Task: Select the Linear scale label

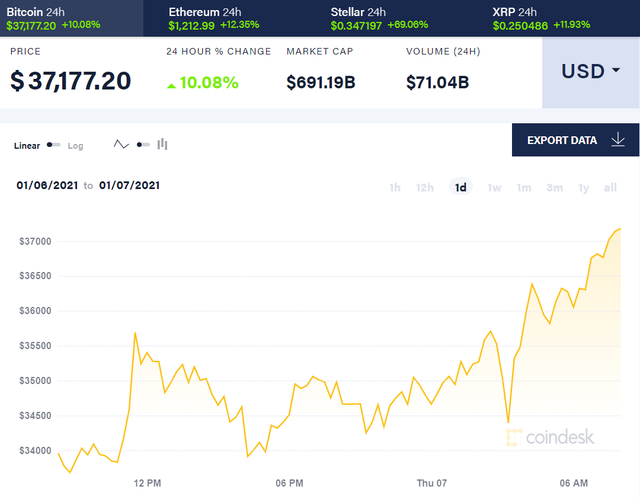Action: 27,146
